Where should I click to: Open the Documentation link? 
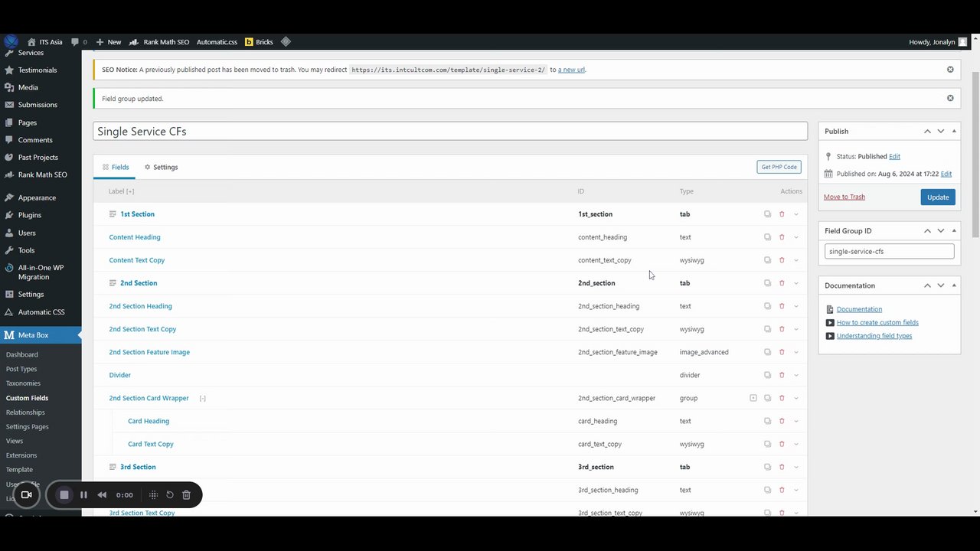point(859,309)
